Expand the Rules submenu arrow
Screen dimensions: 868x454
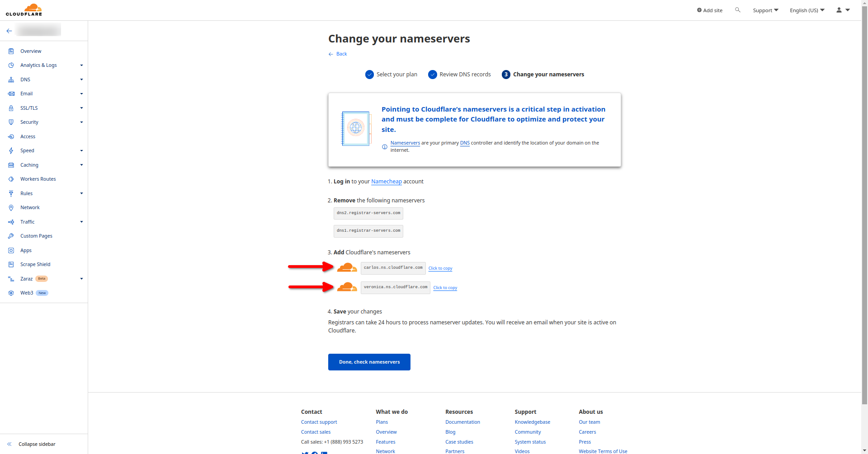81,193
